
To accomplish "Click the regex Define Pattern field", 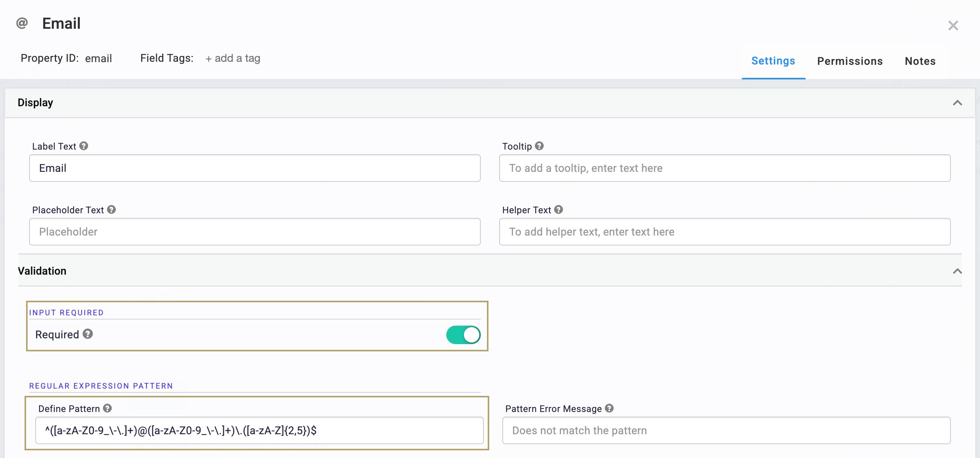I will tap(257, 430).
